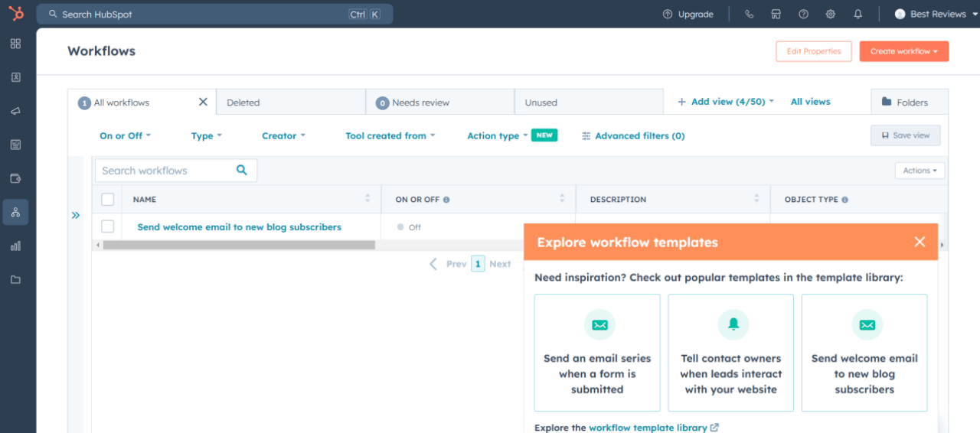Click the ON OR OFF info icon
The height and width of the screenshot is (433, 980).
(x=446, y=200)
